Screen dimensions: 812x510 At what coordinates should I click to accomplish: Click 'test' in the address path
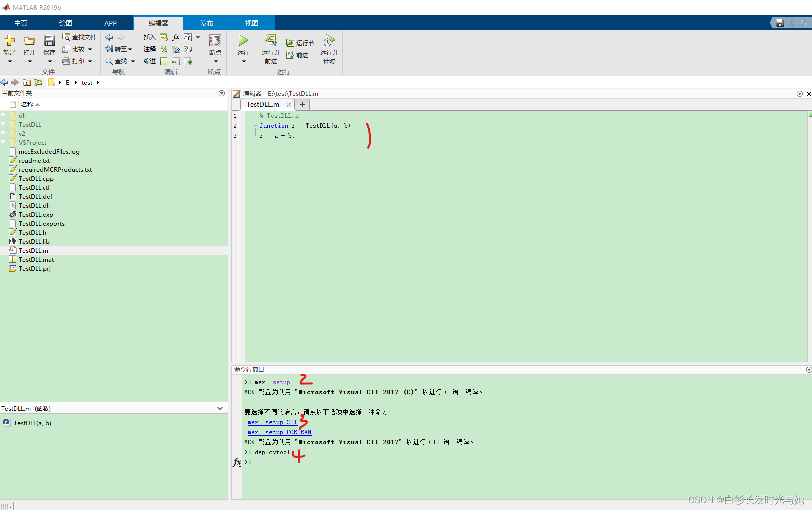[x=87, y=83]
